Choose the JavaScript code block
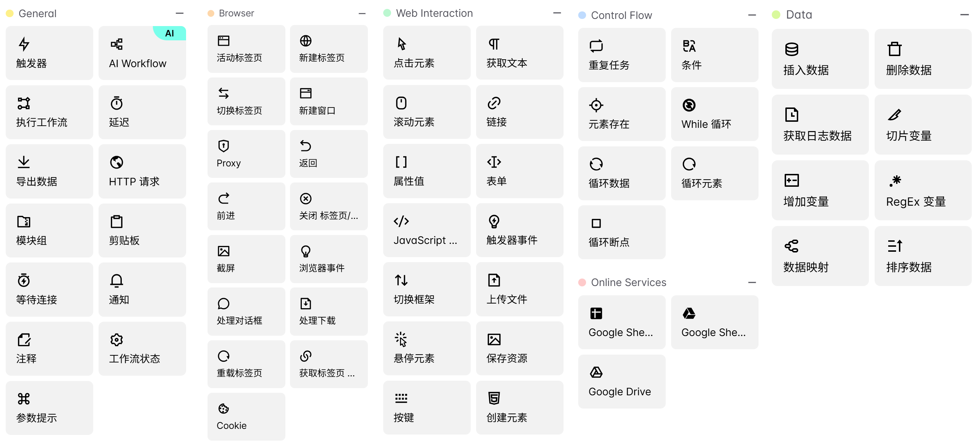The width and height of the screenshot is (980, 446). (x=426, y=230)
